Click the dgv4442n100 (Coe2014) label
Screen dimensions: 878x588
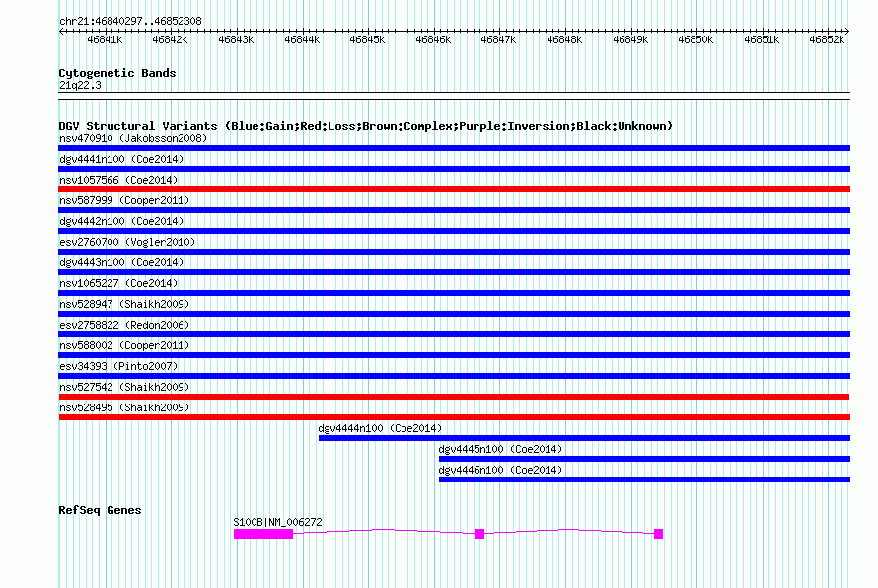(121, 221)
